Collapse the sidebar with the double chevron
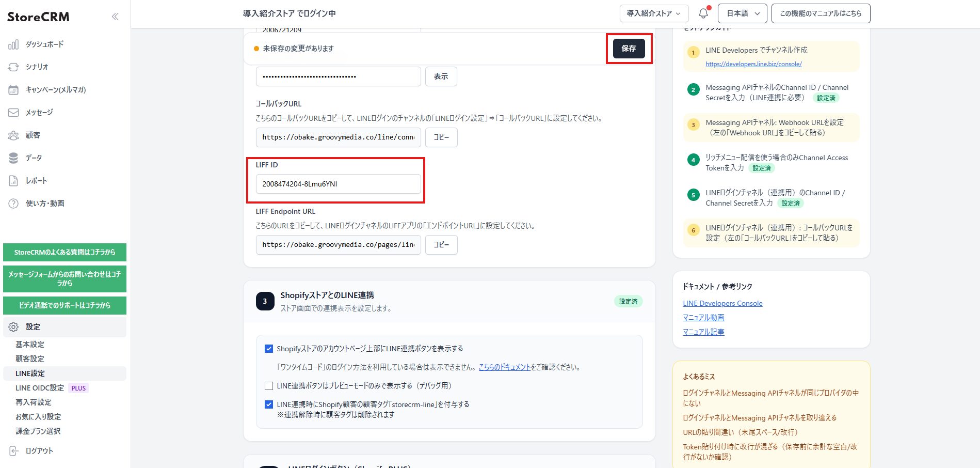 pos(115,17)
